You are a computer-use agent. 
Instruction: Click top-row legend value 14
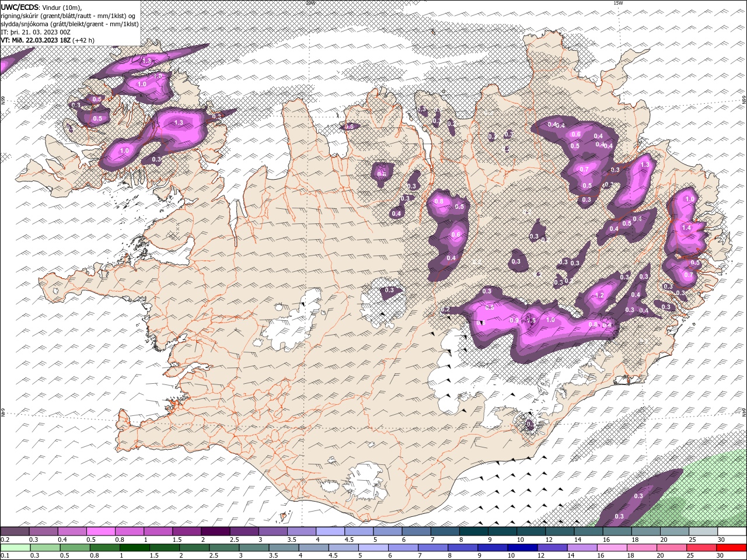[578, 540]
